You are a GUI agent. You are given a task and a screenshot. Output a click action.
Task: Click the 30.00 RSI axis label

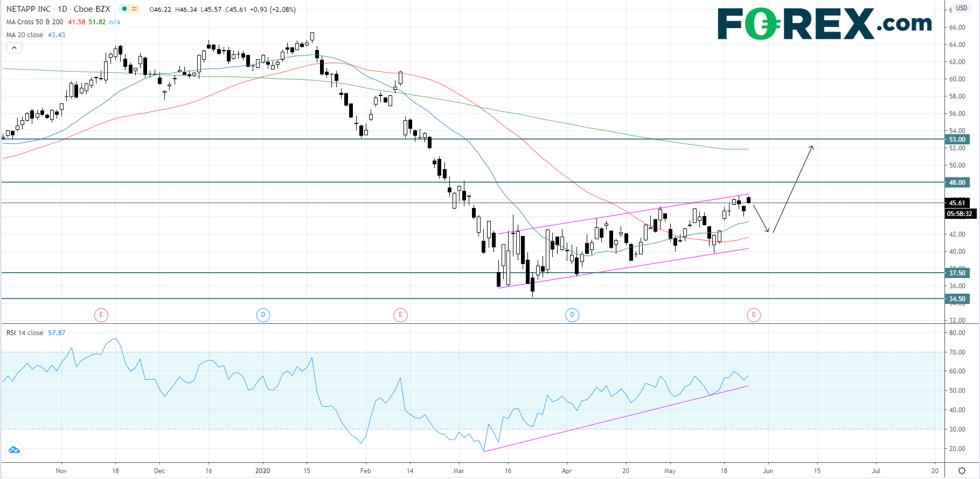coord(957,429)
